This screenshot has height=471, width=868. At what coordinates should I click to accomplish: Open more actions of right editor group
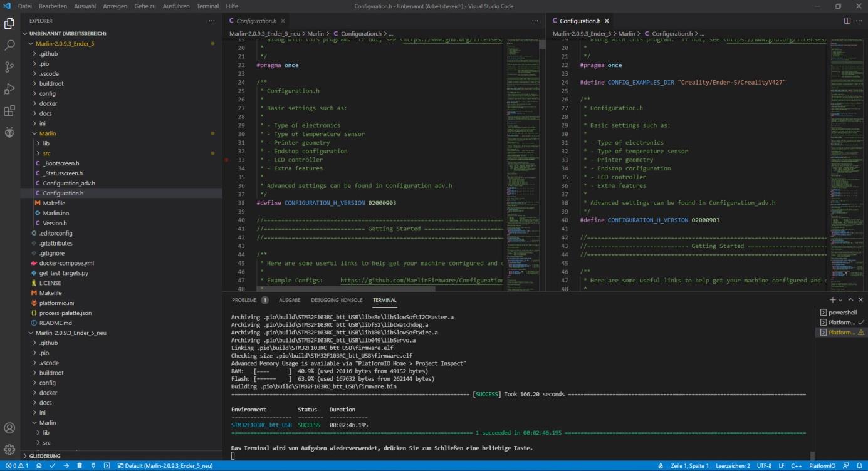(x=859, y=21)
